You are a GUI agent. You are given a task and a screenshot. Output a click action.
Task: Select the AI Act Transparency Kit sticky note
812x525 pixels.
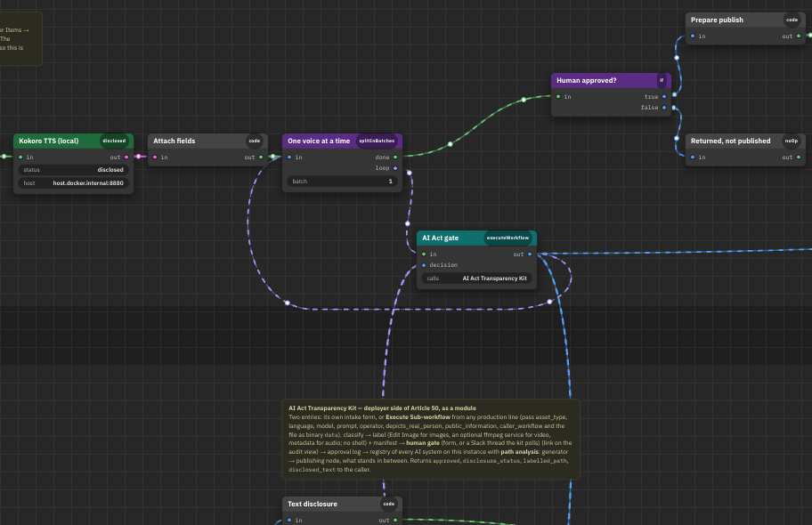click(431, 439)
